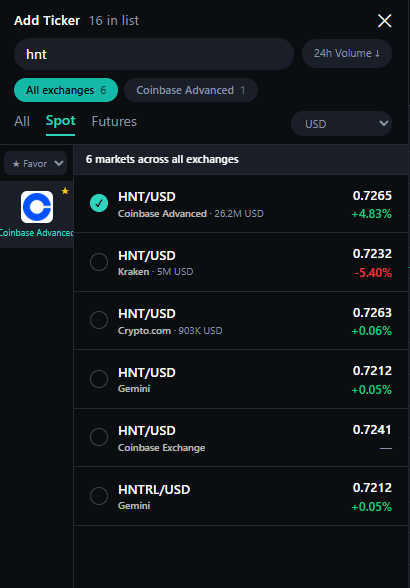410x588 pixels.
Task: Click the HNTRL/USD pair name
Action: [x=154, y=490]
